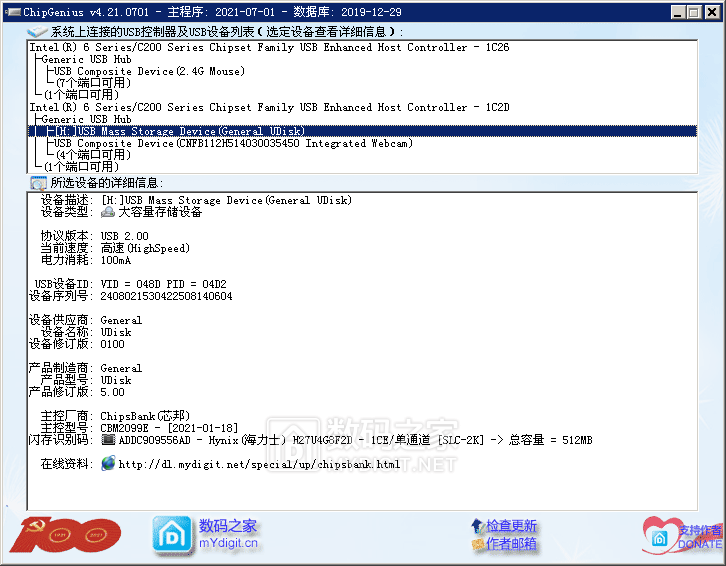Click the 5.00 product revision value
726x566 pixels.
pos(113,392)
